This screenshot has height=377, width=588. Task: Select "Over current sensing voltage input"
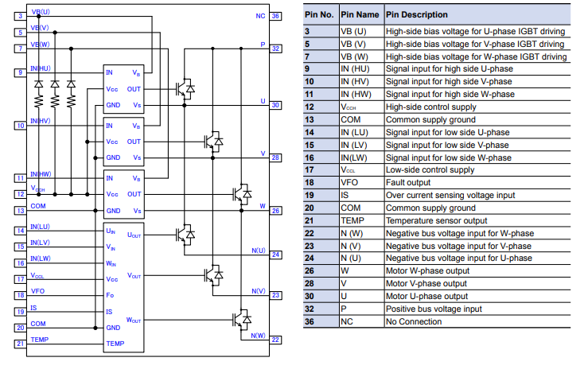[x=450, y=196]
